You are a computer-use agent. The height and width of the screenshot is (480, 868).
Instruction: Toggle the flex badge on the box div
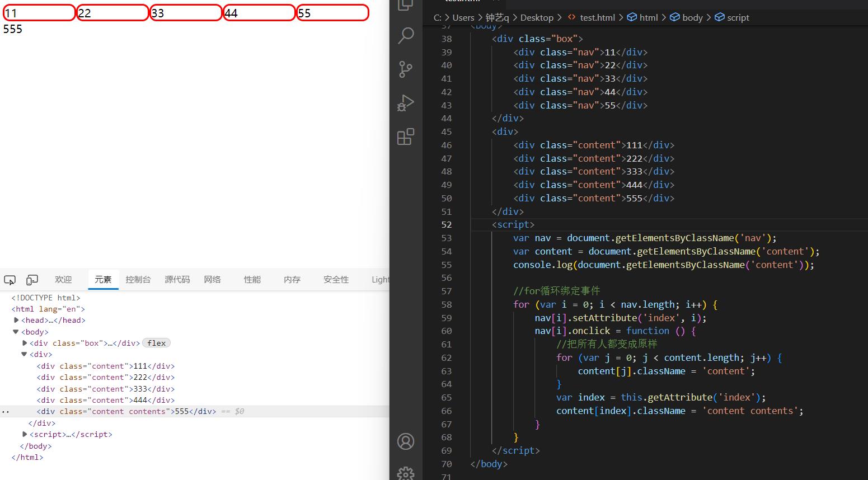tap(156, 343)
